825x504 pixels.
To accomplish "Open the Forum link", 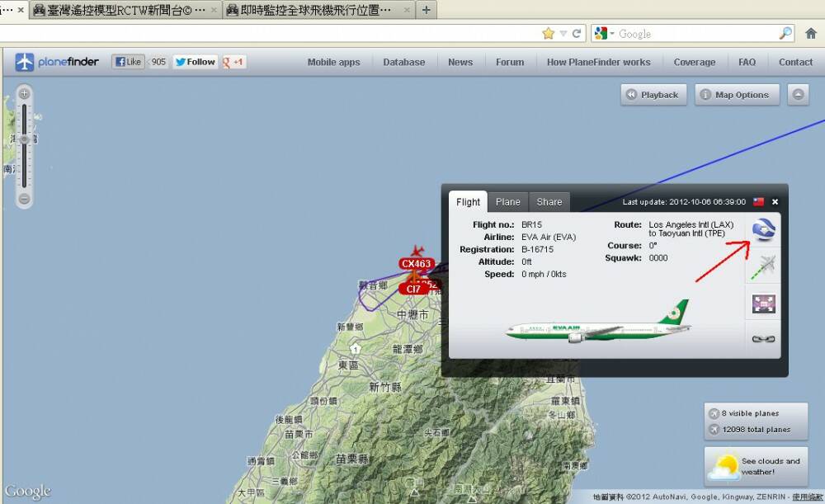I will coord(510,62).
